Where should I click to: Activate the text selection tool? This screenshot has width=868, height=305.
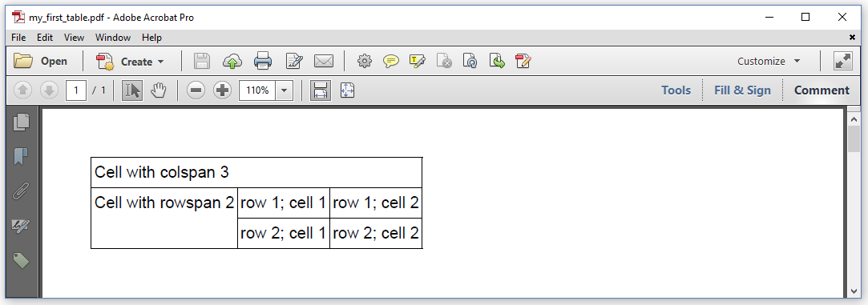click(x=132, y=90)
